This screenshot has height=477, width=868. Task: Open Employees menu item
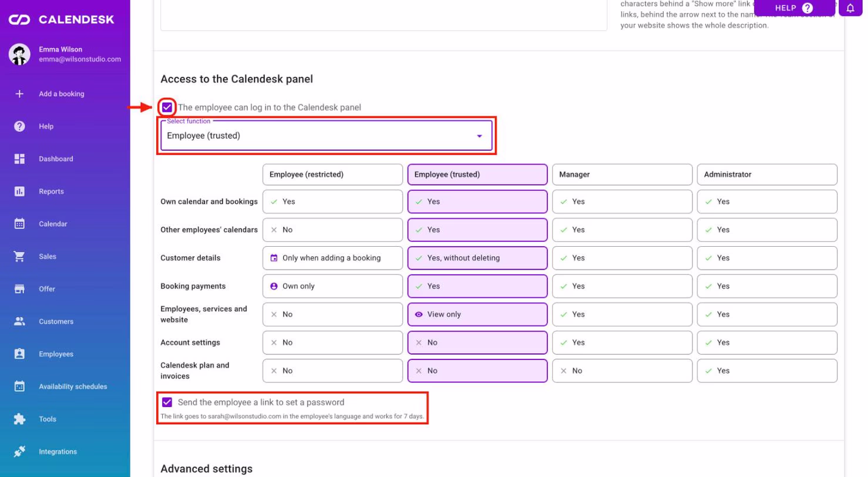point(56,354)
